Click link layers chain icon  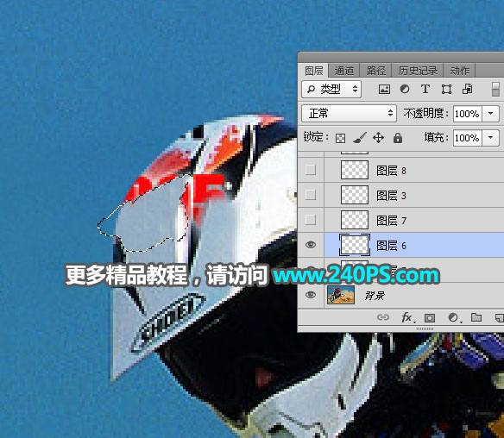click(x=383, y=317)
